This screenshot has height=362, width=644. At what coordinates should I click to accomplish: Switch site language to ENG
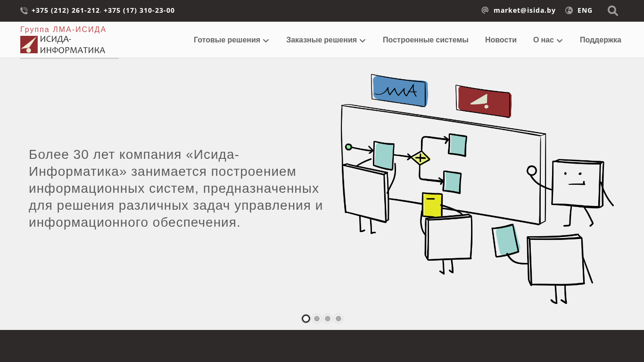(585, 10)
